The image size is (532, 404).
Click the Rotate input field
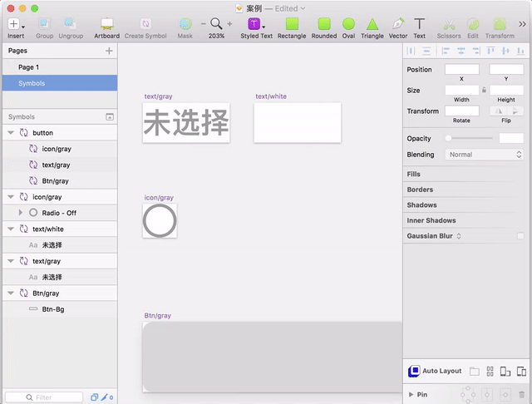pyautogui.click(x=462, y=111)
